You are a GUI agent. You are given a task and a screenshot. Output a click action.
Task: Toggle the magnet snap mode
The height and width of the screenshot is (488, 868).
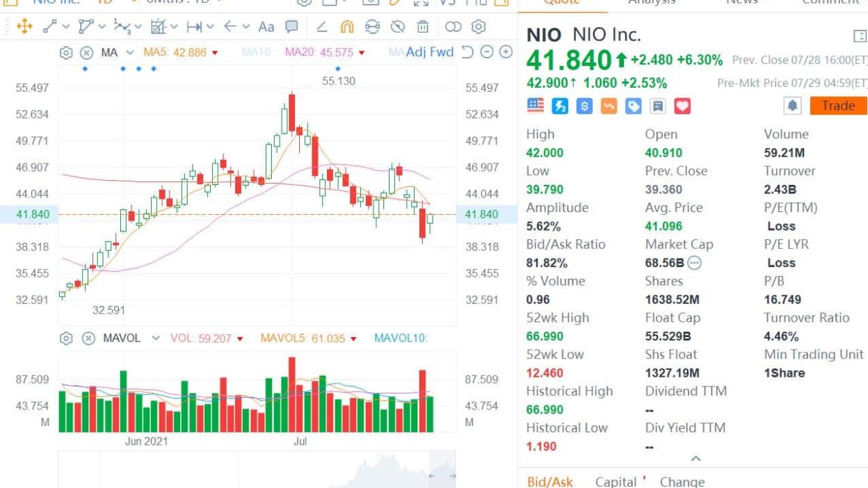click(347, 27)
